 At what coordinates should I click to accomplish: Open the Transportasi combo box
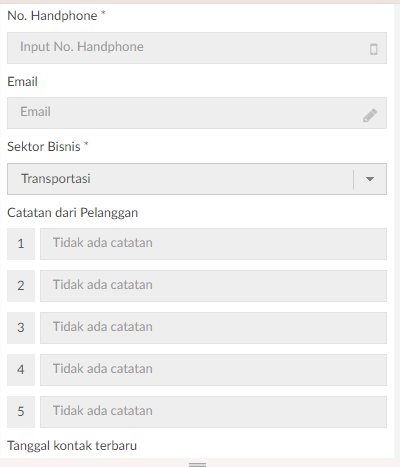(x=197, y=179)
